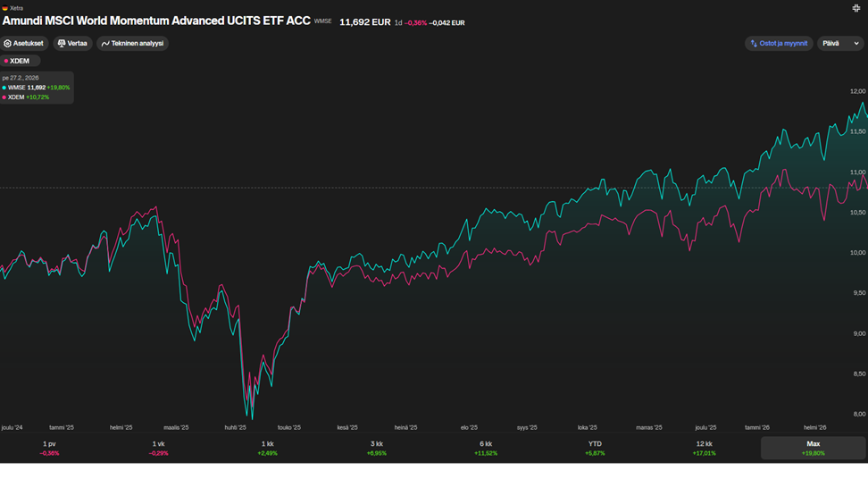The height and width of the screenshot is (496, 868).
Task: Click the scales icon on Vertaa
Action: [62, 43]
